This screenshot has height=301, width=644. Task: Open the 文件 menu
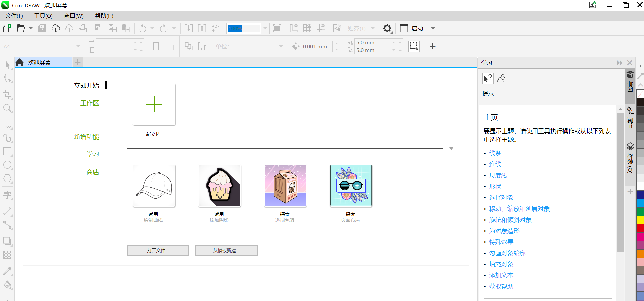[14, 16]
